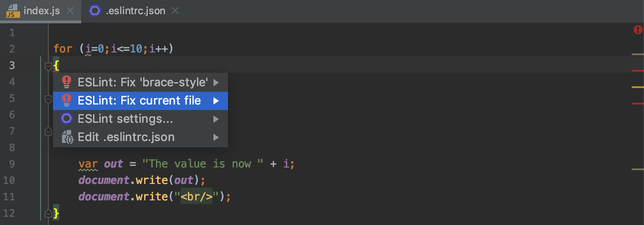Image resolution: width=644 pixels, height=225 pixels.
Task: Toggle the fold marker at line 7
Action: [48, 131]
